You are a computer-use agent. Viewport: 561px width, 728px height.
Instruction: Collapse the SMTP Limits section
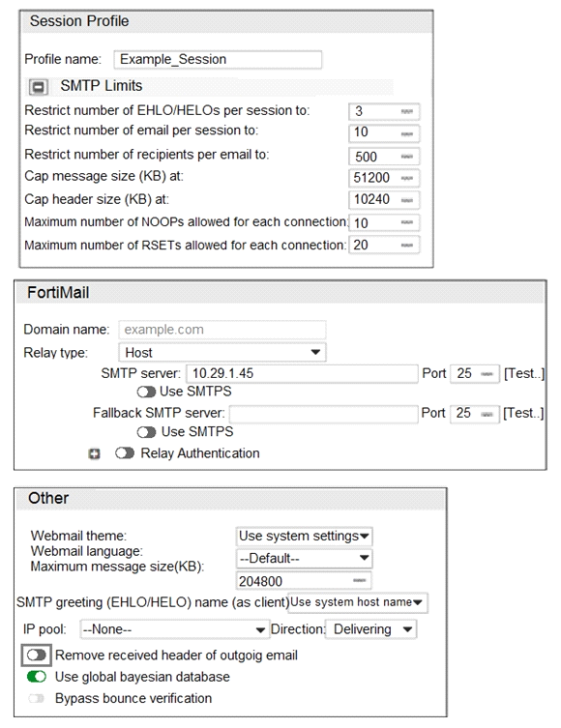[38, 86]
